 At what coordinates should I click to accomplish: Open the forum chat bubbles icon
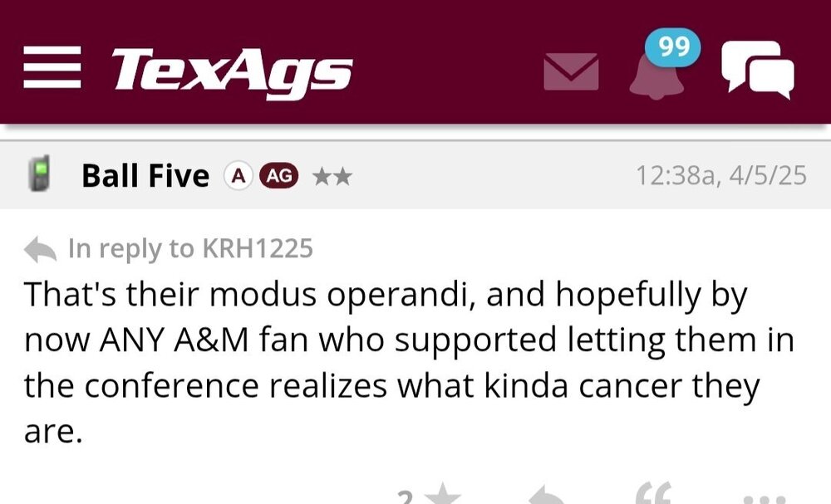click(757, 69)
